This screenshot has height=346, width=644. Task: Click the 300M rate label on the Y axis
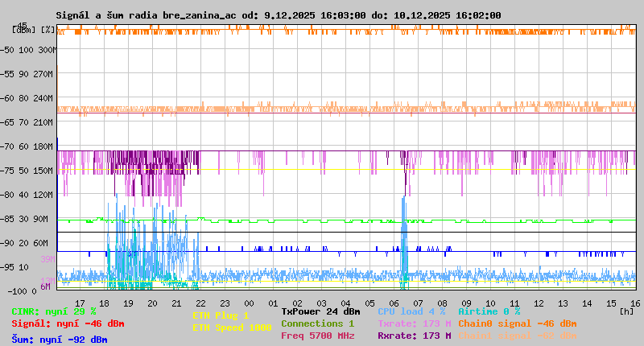[x=46, y=50]
